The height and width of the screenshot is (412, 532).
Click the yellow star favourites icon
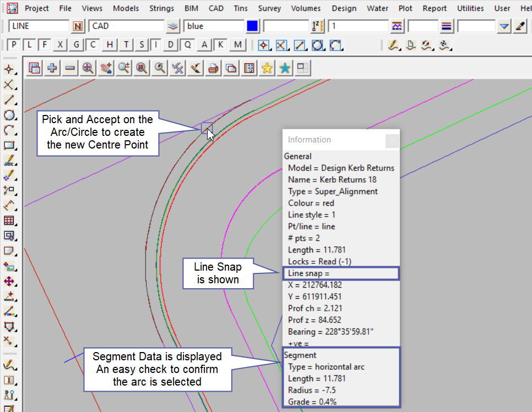[267, 68]
